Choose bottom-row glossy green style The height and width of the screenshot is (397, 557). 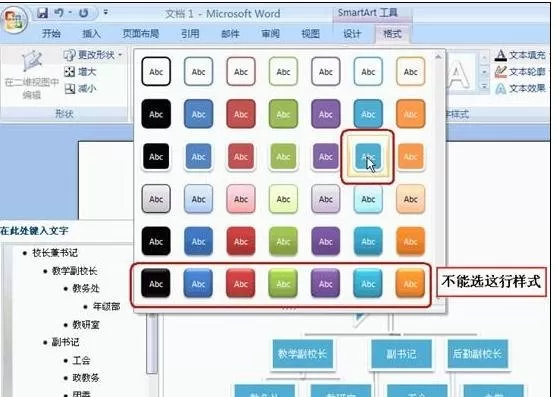click(283, 283)
